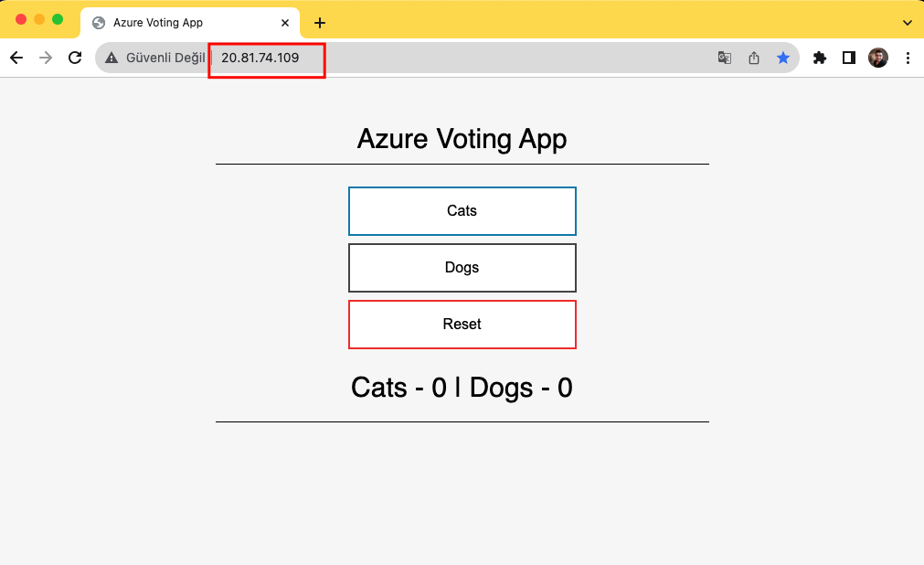Click the address bar showing 20.81.74.109
The height and width of the screenshot is (565, 924).
pyautogui.click(x=457, y=58)
